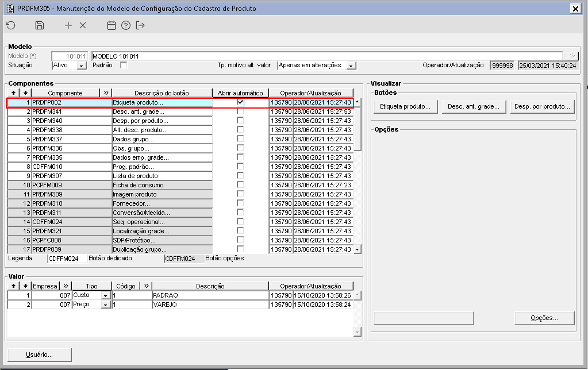
Task: Check Abrir automático for Dados grupo
Action: tap(240, 138)
